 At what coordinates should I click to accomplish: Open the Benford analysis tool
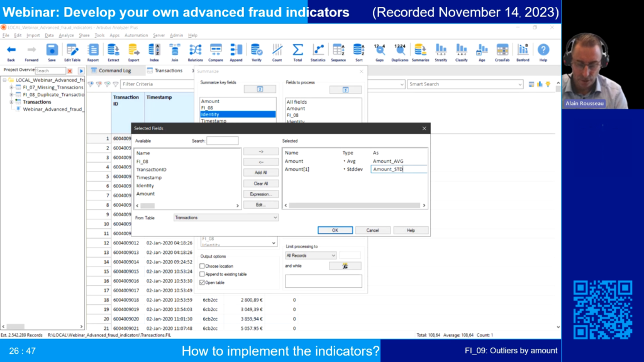click(523, 53)
